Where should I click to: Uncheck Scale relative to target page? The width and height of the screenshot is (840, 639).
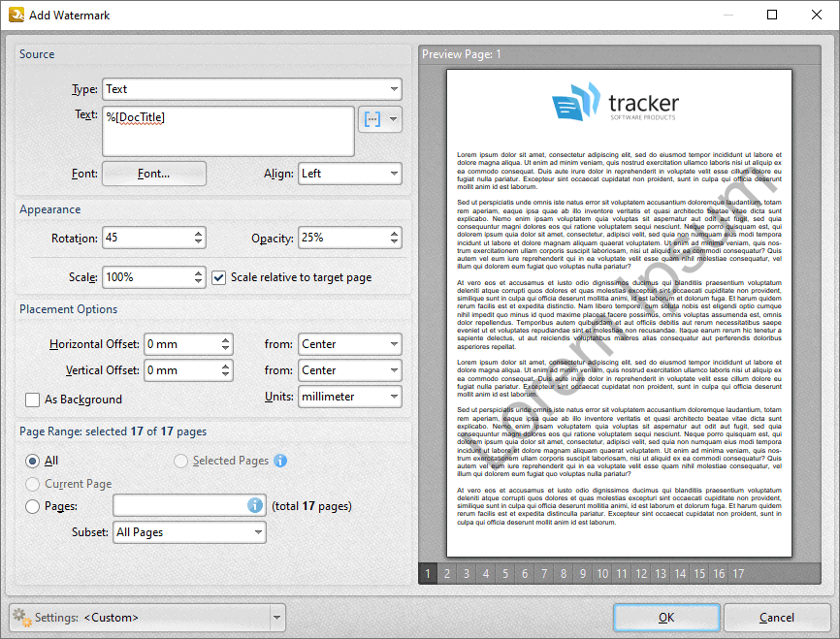pyautogui.click(x=218, y=277)
